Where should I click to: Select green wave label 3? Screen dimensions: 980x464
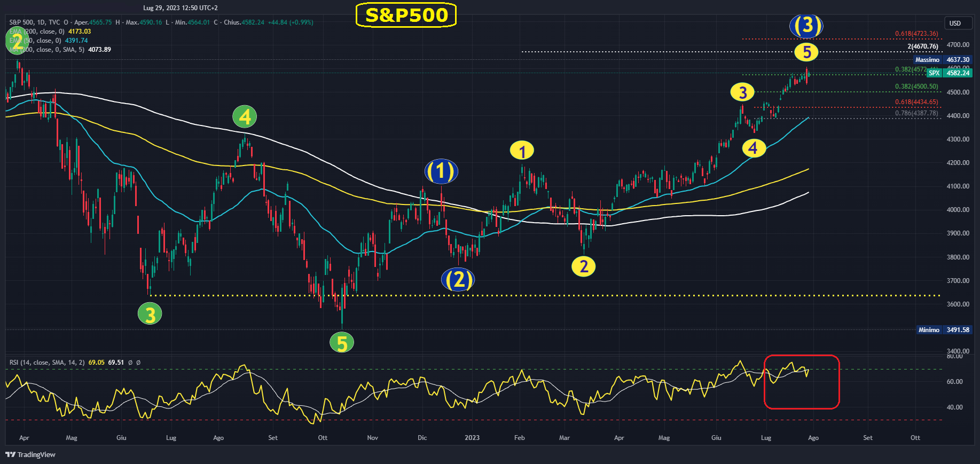tap(150, 314)
